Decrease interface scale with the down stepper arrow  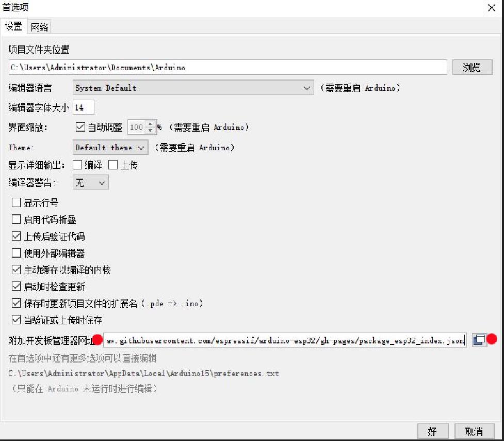[x=150, y=130]
